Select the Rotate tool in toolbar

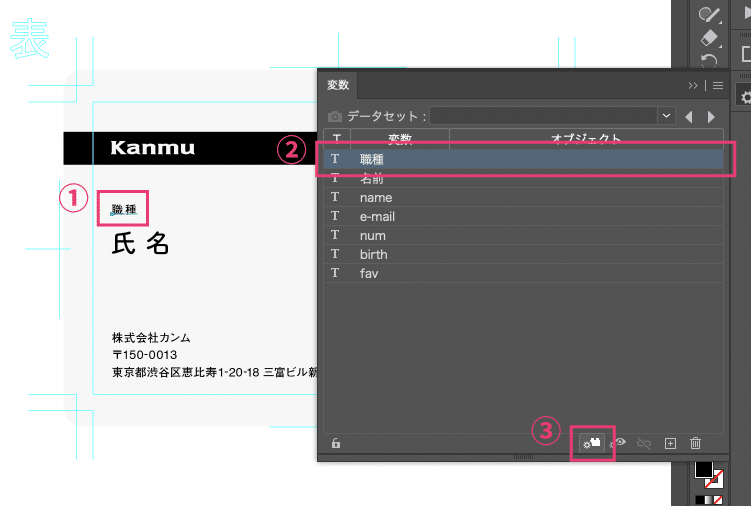[x=709, y=60]
